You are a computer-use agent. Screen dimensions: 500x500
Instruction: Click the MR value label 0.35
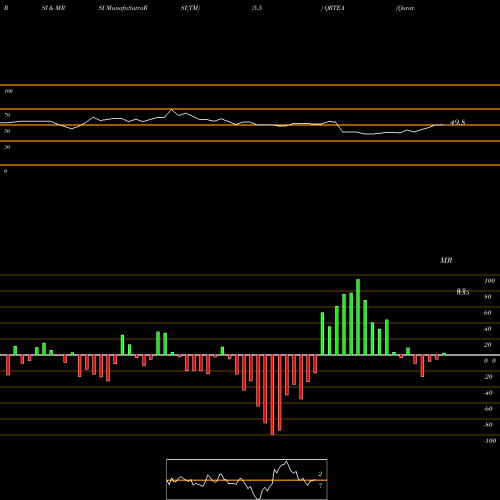[463, 292]
